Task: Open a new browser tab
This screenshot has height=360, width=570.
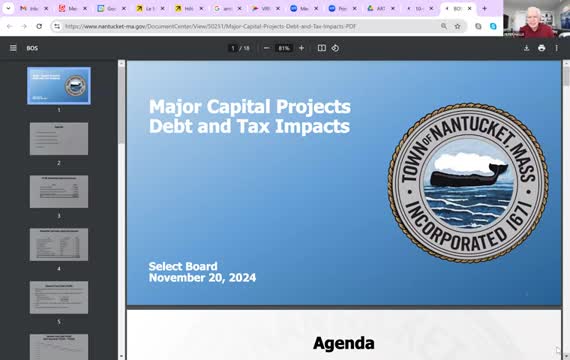Action: pos(484,8)
